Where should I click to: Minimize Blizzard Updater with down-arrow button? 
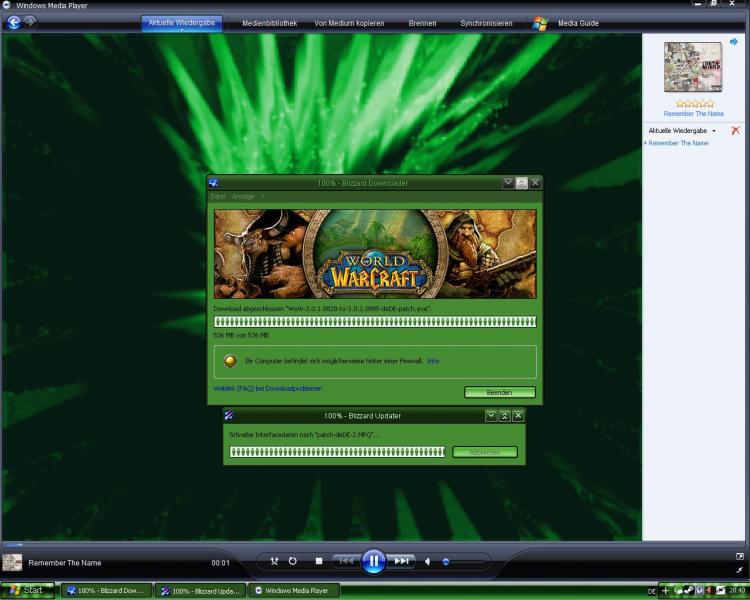coord(491,416)
